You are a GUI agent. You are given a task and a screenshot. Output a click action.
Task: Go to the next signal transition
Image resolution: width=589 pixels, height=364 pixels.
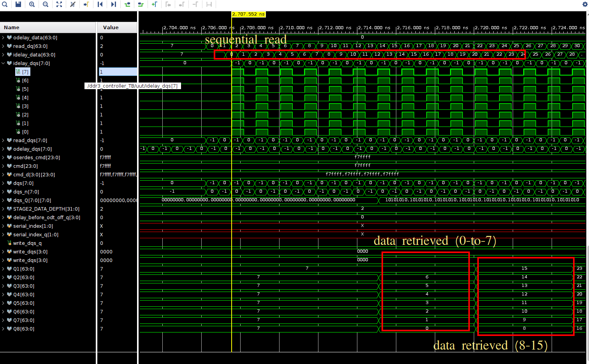141,4
